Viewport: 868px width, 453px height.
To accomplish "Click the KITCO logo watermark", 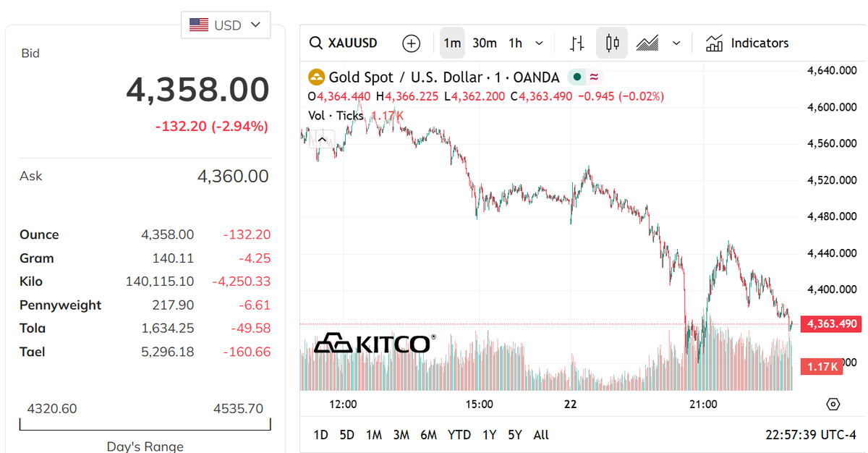I will pos(375,343).
